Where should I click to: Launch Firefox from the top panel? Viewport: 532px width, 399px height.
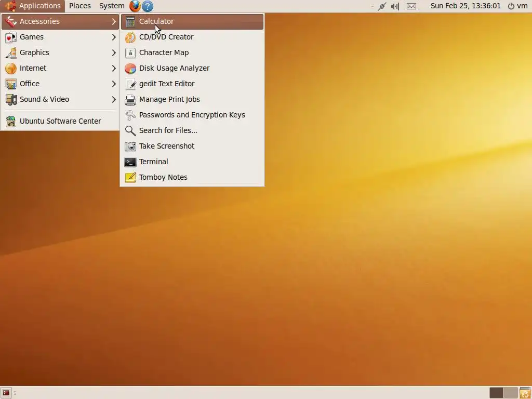(x=135, y=6)
